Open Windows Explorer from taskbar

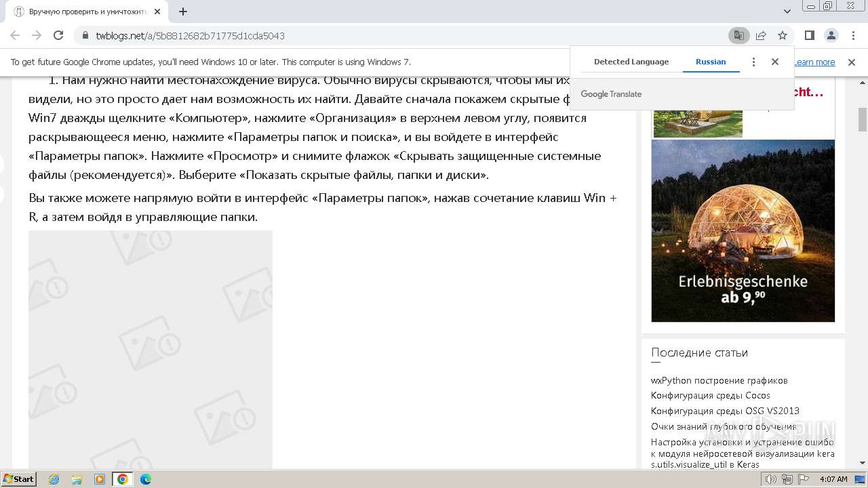pos(77,479)
